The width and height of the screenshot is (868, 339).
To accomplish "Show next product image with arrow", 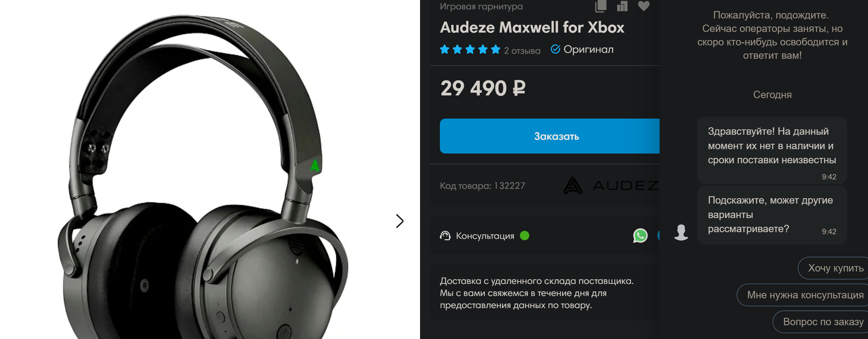I will [400, 221].
